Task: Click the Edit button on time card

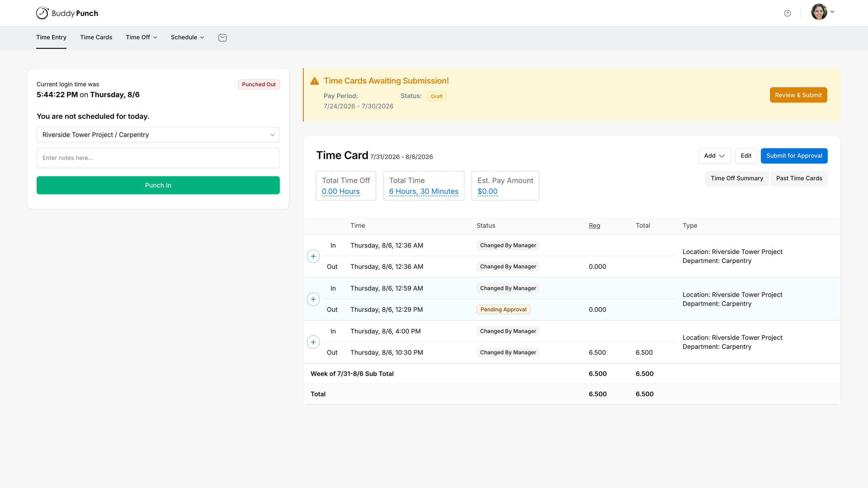Action: 746,156
